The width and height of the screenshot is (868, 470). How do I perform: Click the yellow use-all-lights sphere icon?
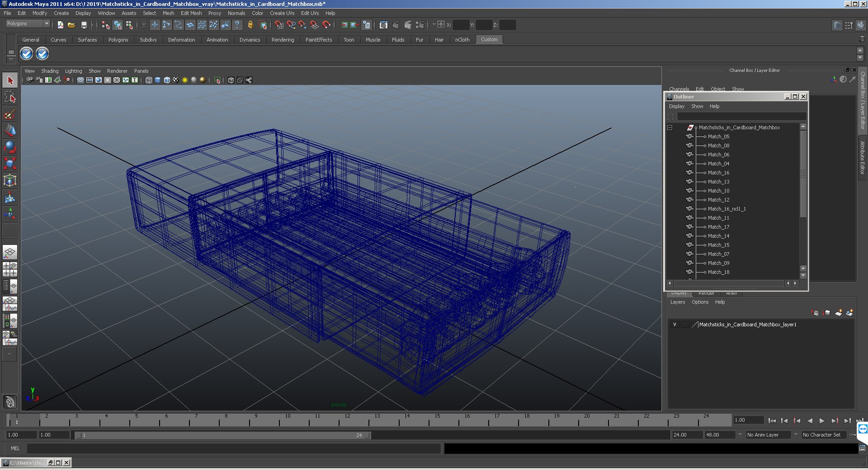click(184, 80)
